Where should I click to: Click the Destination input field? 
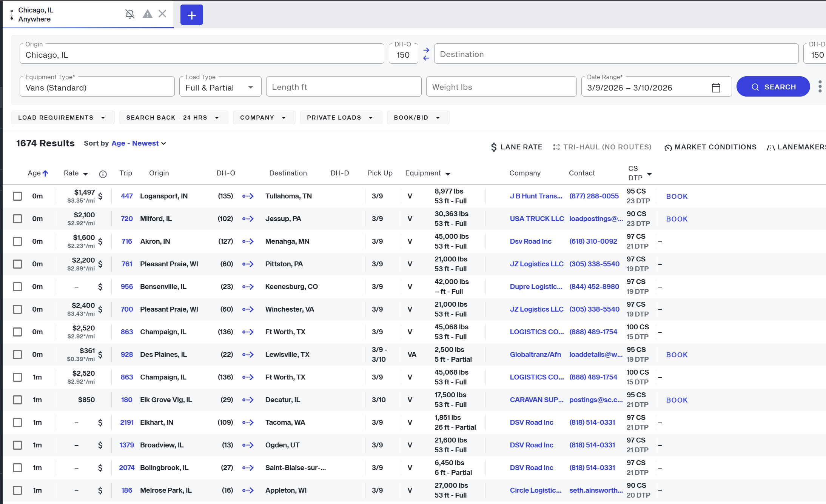(x=615, y=54)
